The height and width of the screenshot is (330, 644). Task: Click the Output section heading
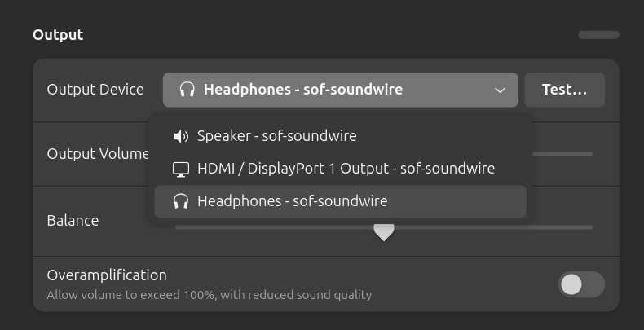58,35
